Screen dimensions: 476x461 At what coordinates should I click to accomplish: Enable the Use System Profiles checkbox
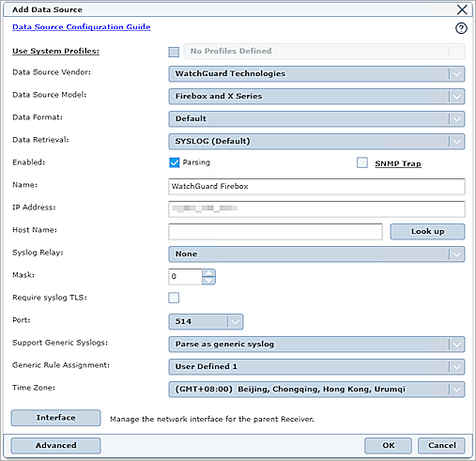[174, 52]
